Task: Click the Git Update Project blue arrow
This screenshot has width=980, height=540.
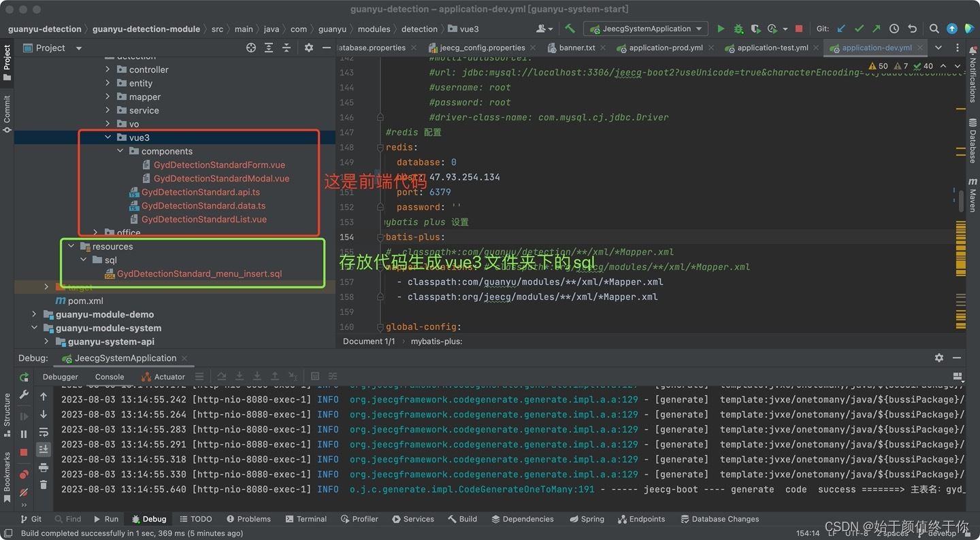Action: [841, 29]
